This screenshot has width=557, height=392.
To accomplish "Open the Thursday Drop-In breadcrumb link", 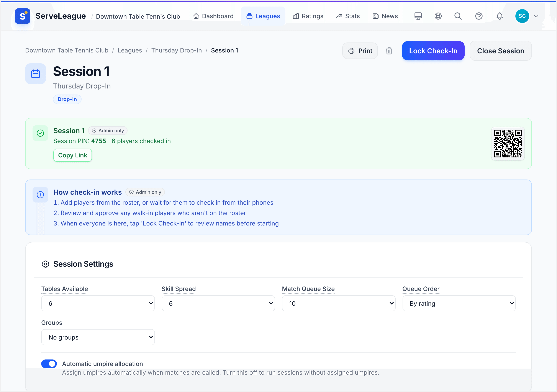I will (177, 50).
